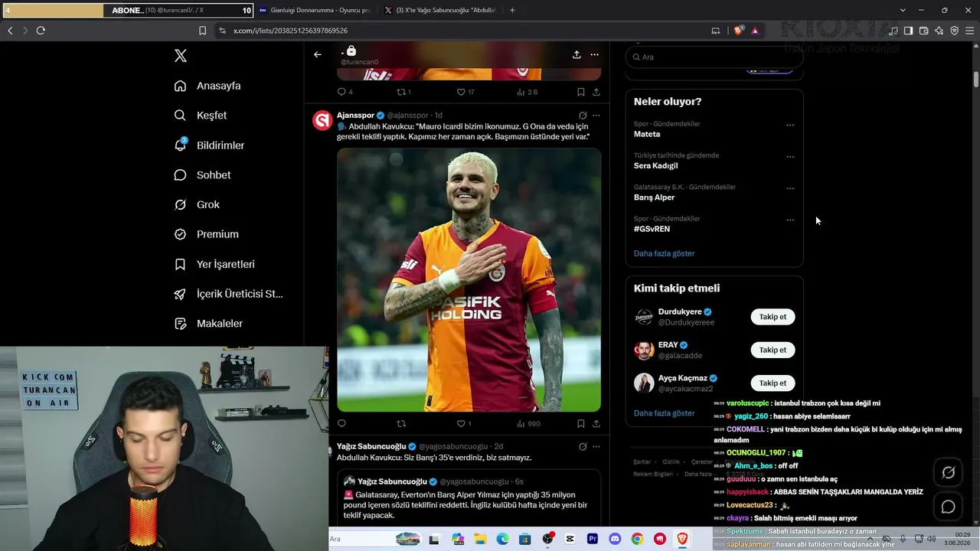Screen dimensions: 980x551
Task: Go to Anasayfa in sidebar
Action: click(207, 86)
